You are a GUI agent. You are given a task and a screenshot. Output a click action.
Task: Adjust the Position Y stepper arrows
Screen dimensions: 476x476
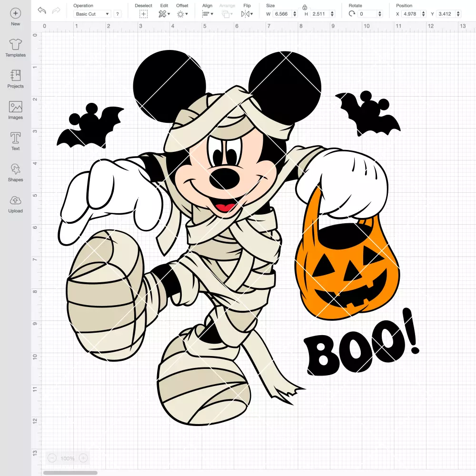458,14
